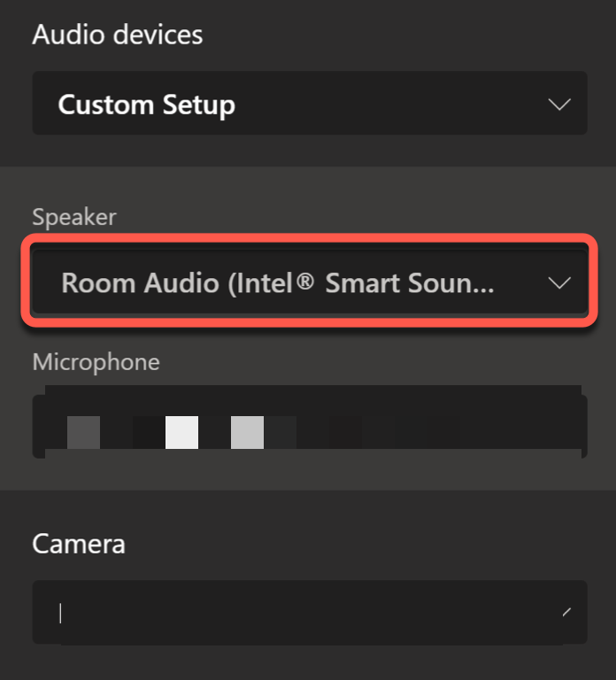Click the Microphone label
616x680 pixels.
point(96,361)
